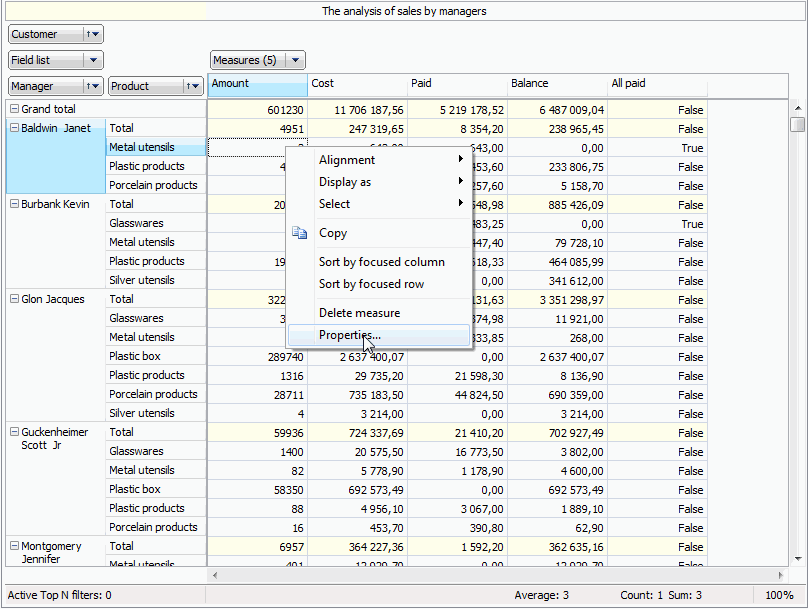Click the Copy icon in context menu
808x609 pixels.
click(299, 233)
